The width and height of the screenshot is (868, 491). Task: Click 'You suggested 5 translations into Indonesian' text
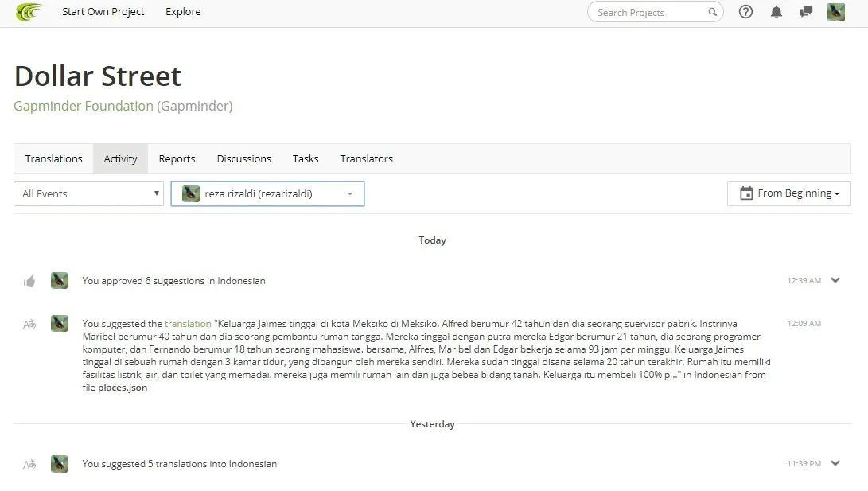point(179,464)
